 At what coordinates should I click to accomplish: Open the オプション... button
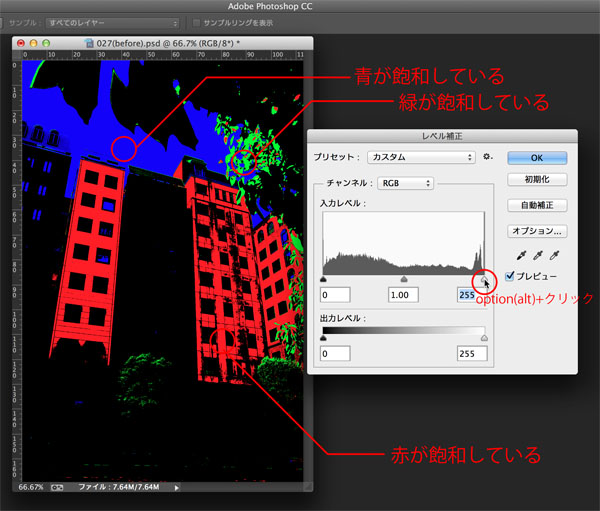point(537,231)
